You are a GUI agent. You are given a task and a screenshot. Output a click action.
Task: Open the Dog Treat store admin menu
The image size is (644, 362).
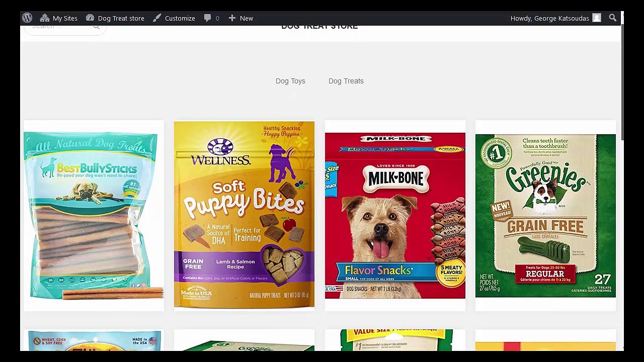click(x=115, y=18)
